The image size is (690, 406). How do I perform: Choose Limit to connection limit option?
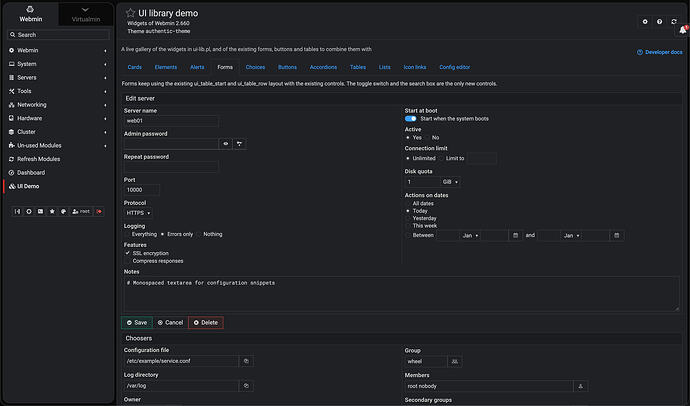pos(441,158)
